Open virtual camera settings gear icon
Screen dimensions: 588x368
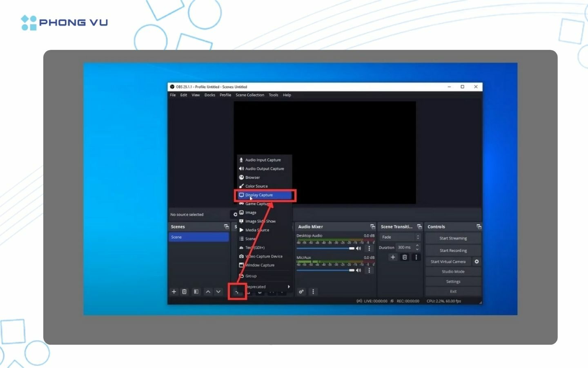477,262
